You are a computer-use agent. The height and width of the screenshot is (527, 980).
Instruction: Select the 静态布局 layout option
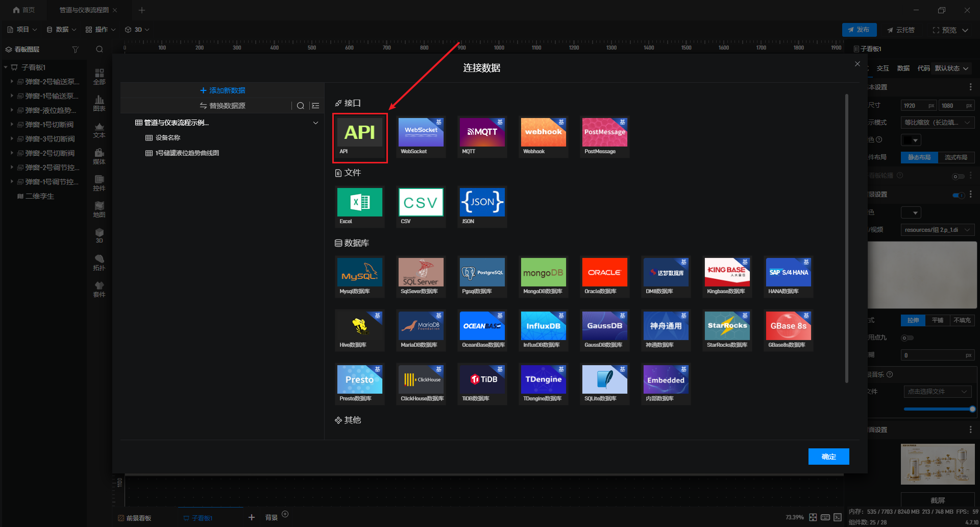pyautogui.click(x=919, y=157)
